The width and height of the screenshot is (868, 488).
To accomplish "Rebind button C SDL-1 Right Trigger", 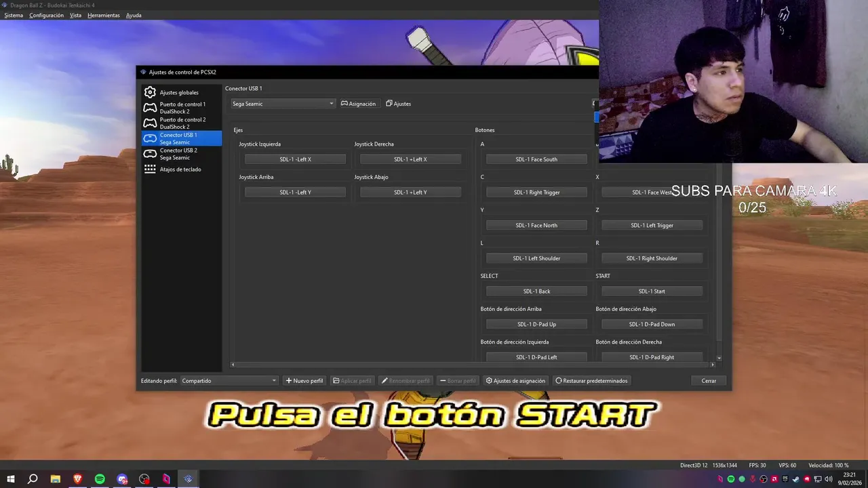I will tap(536, 192).
